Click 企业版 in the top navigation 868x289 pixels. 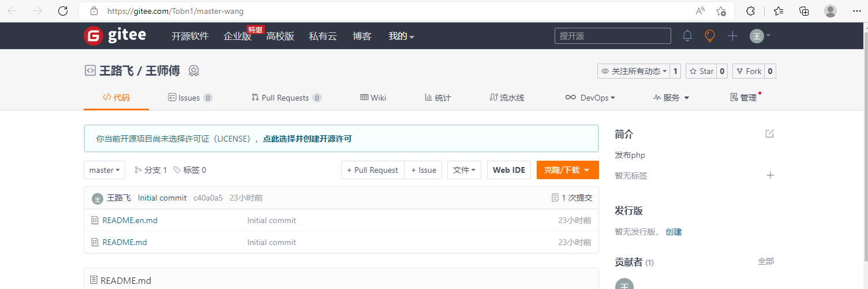[238, 36]
